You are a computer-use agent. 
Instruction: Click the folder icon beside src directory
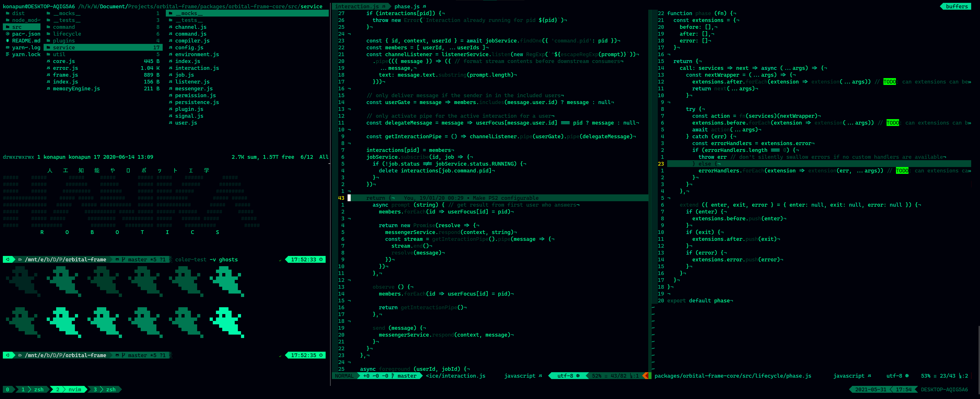(x=7, y=27)
